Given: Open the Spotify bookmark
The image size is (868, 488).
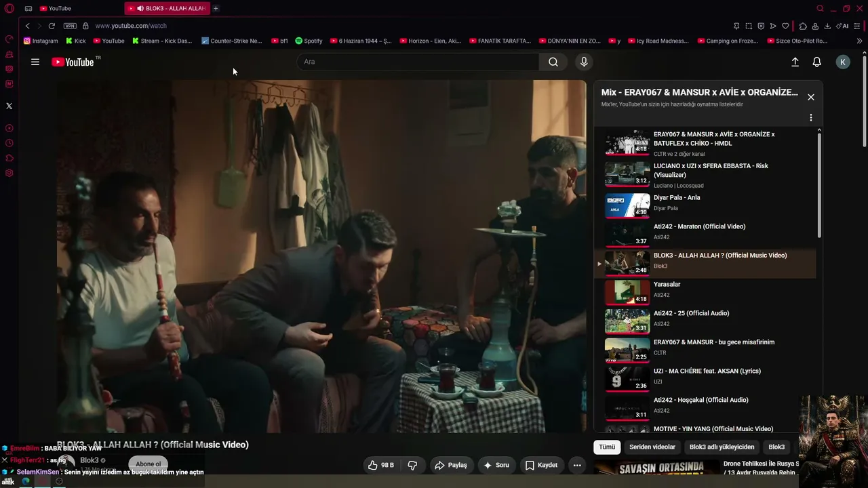Looking at the screenshot, I should point(309,41).
